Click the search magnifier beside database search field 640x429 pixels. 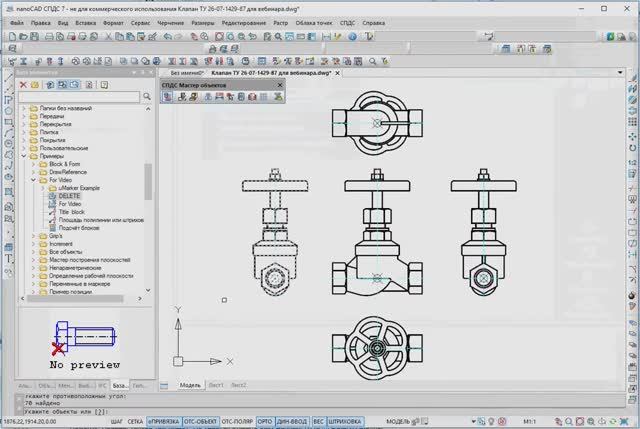click(x=147, y=97)
